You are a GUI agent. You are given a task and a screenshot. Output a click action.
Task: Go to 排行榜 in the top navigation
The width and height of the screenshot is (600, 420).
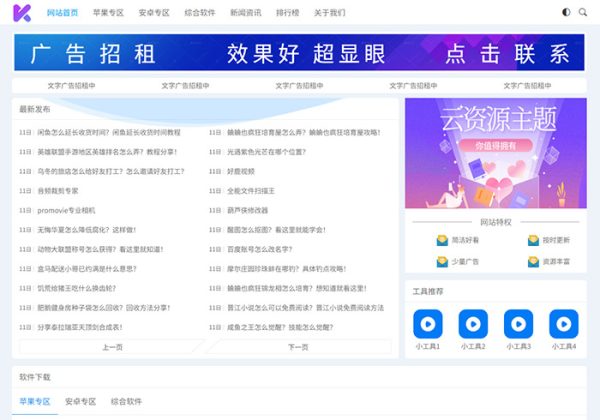pos(289,13)
